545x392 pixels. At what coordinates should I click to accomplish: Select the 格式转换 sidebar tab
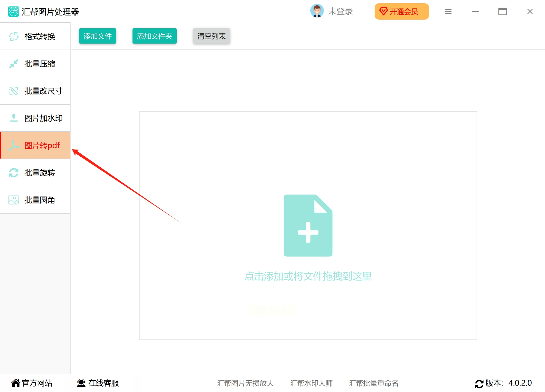tap(35, 36)
